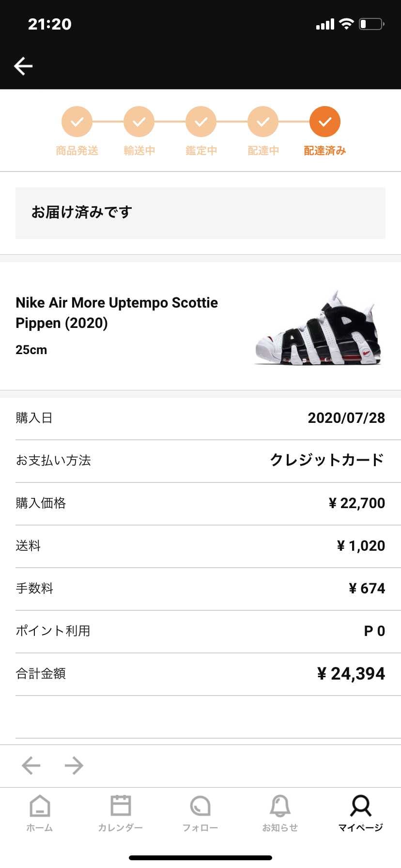401x868 pixels.
Task: Tap the お支払い方法 payment method row
Action: click(x=200, y=461)
